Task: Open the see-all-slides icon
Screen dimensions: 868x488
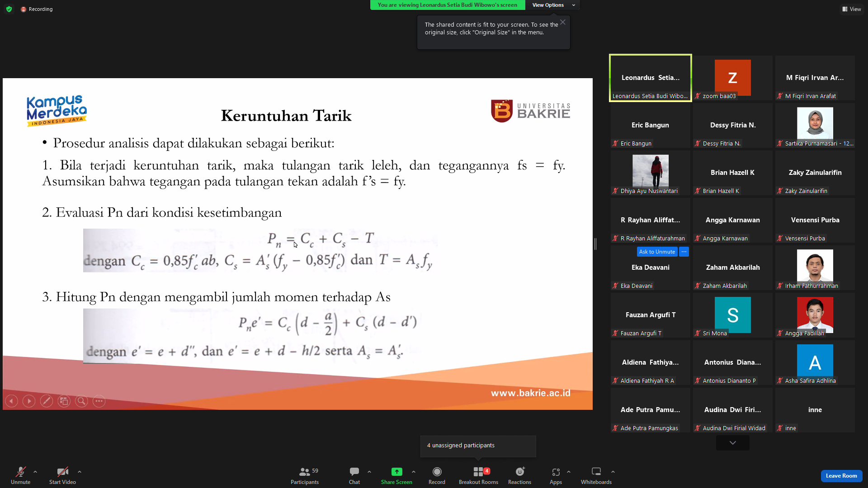Action: pos(64,401)
